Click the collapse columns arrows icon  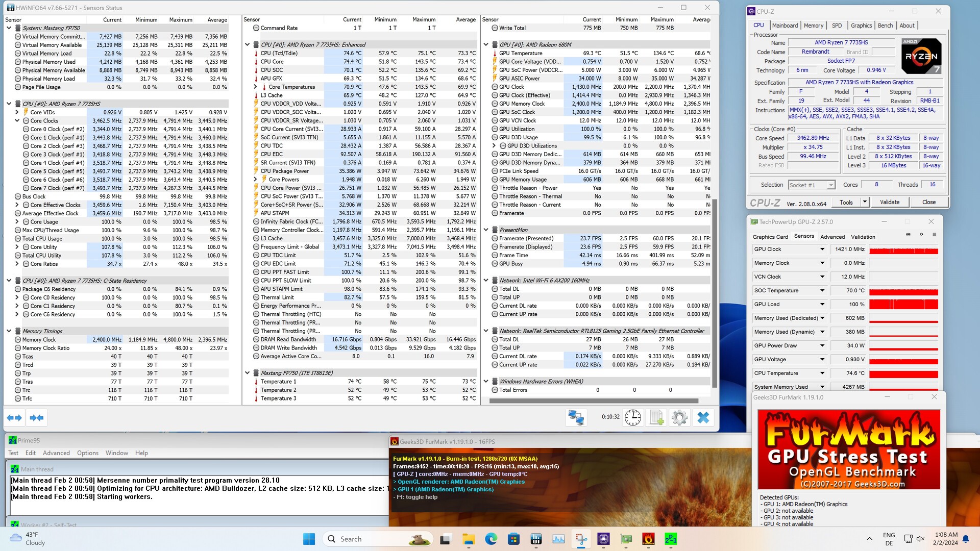tap(37, 418)
